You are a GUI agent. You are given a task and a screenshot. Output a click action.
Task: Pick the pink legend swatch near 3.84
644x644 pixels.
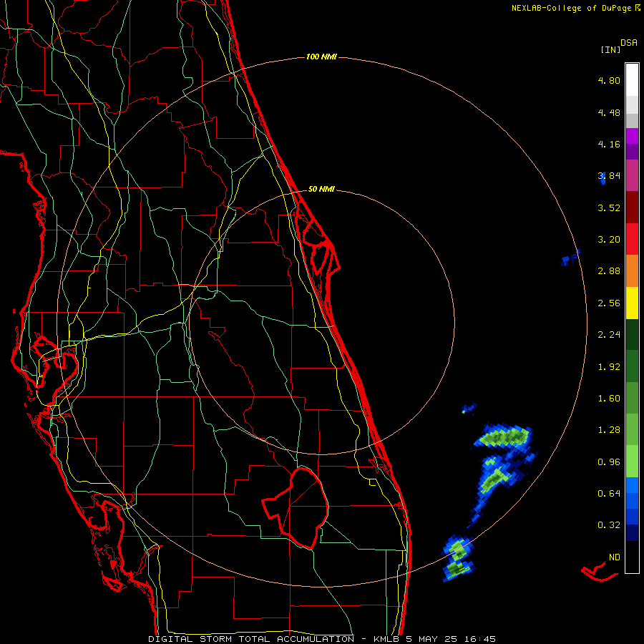[x=632, y=175]
